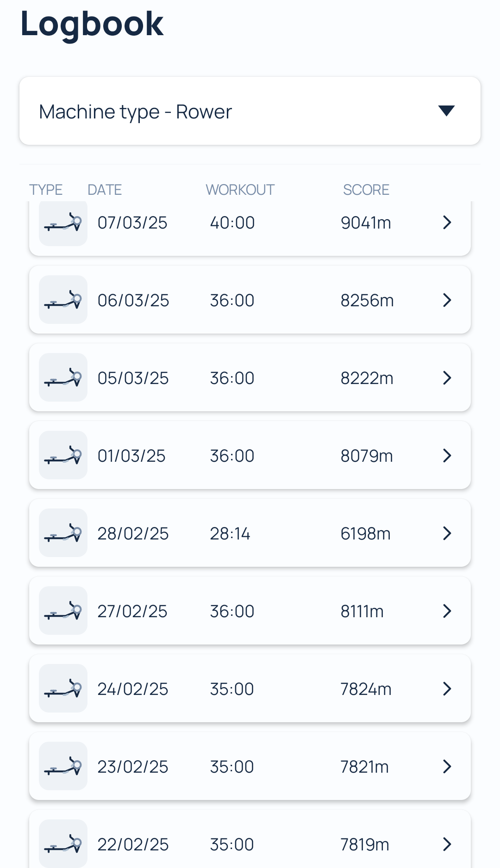
Task: Click rower icon for 05/03/25 workout
Action: (x=63, y=378)
